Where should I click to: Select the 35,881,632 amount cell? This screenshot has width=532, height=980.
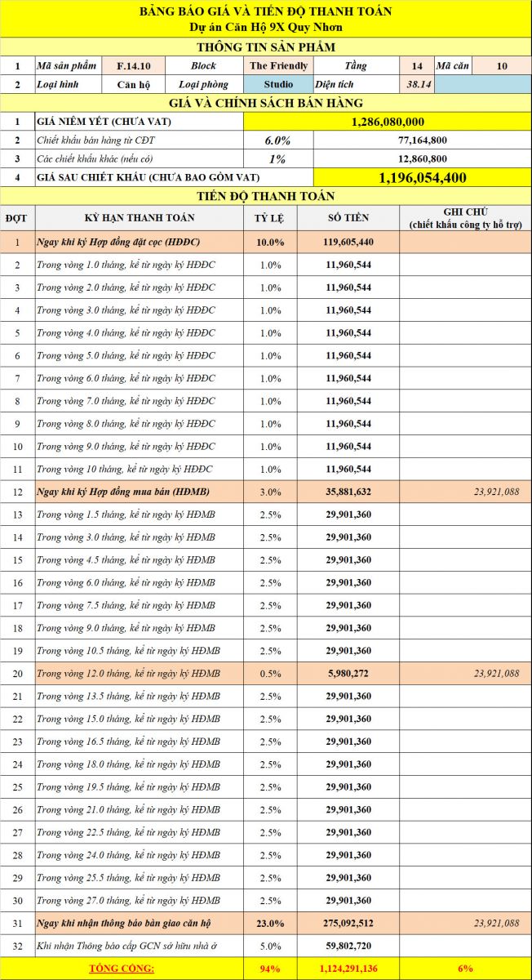click(348, 492)
